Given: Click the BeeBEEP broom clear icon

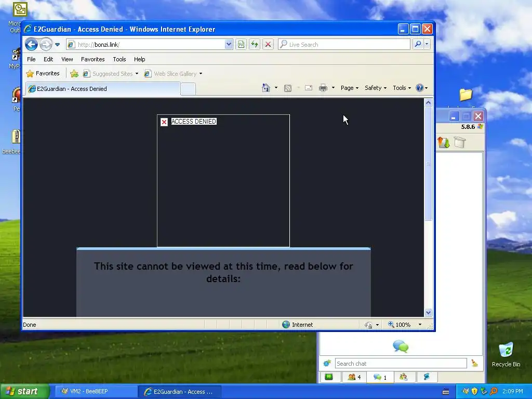Looking at the screenshot, I should point(475,363).
